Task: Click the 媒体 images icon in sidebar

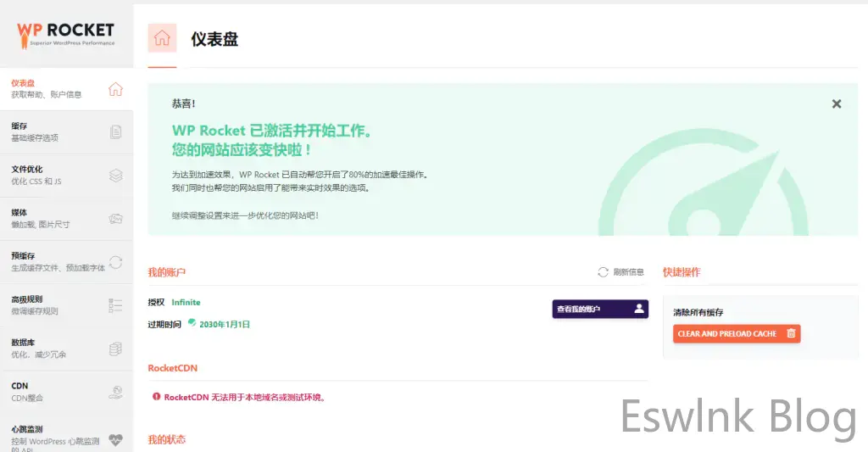Action: (x=116, y=219)
